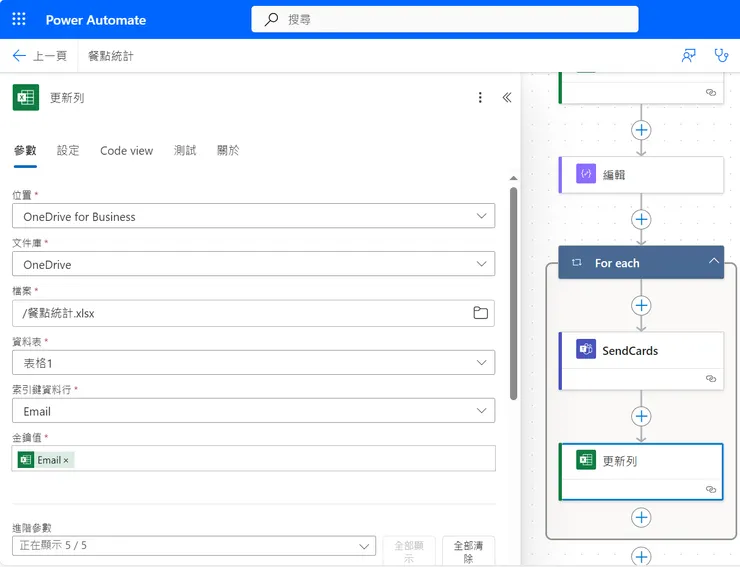The height and width of the screenshot is (567, 740).
Task: Remove the Email token with its x
Action: click(66, 460)
